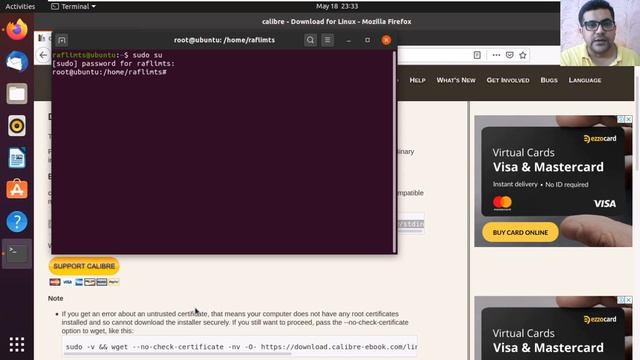Click the 'Note' heading on calibre page
The width and height of the screenshot is (640, 360).
coord(56,298)
